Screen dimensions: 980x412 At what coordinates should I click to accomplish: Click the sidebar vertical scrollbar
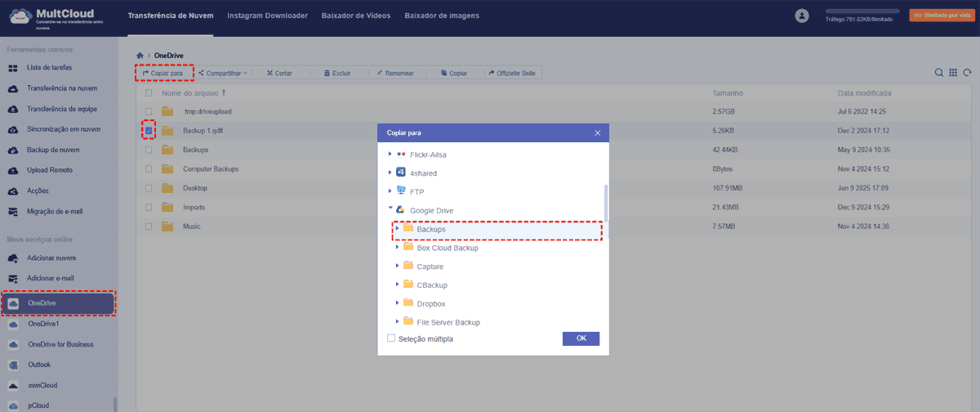pyautogui.click(x=114, y=404)
